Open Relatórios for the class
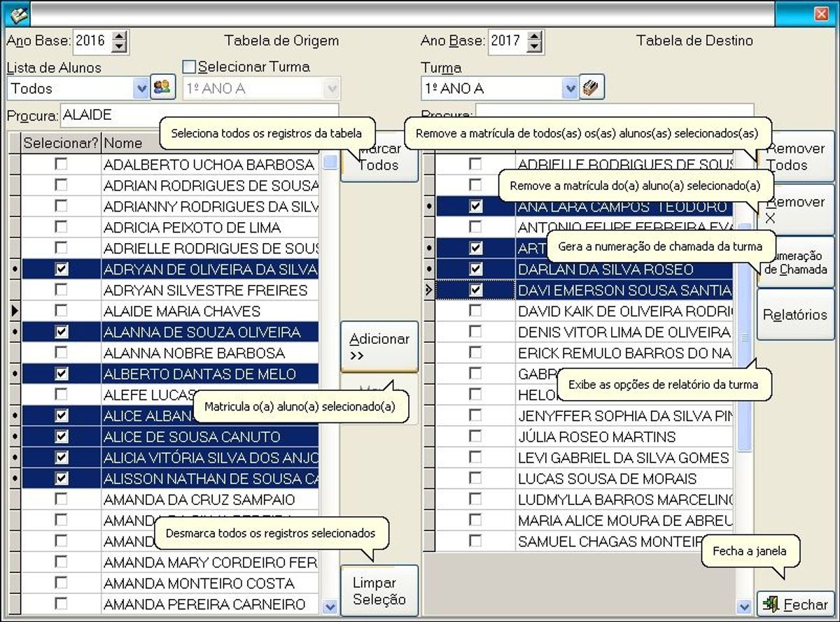The height and width of the screenshot is (622, 840). [794, 315]
